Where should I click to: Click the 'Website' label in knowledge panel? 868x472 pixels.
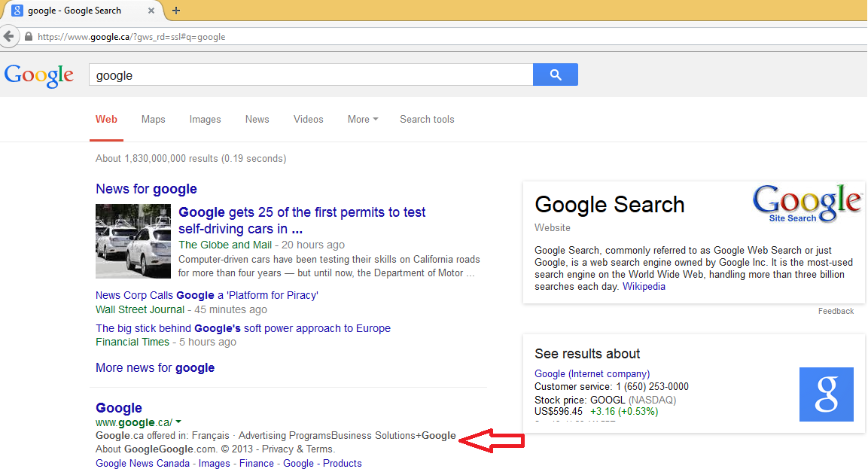click(553, 228)
